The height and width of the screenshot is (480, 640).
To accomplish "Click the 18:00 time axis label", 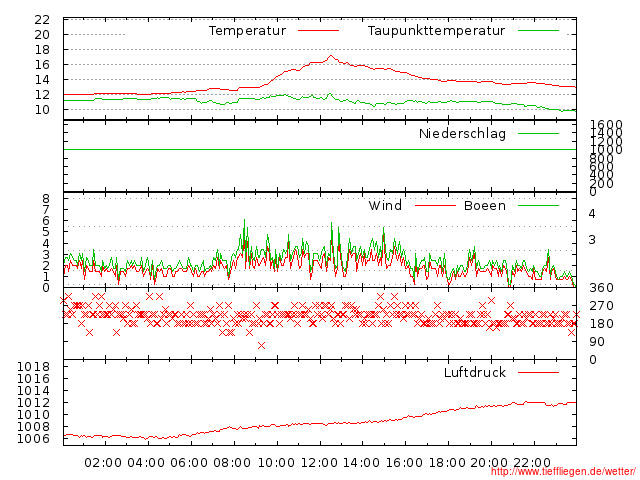I will coord(447,463).
